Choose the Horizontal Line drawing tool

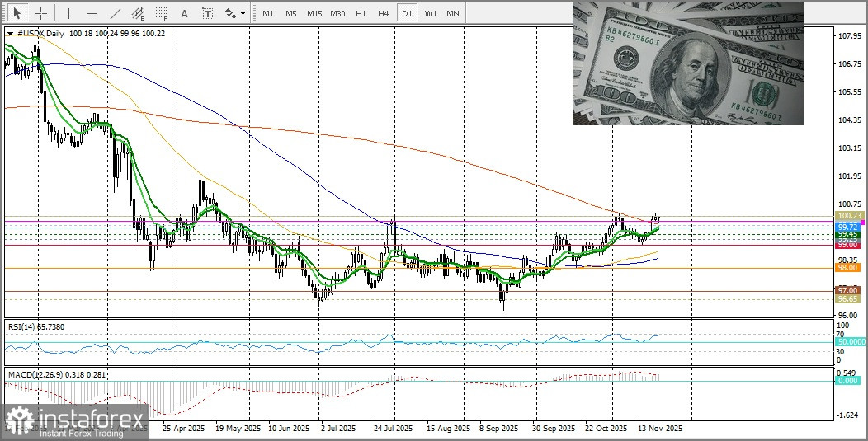92,12
